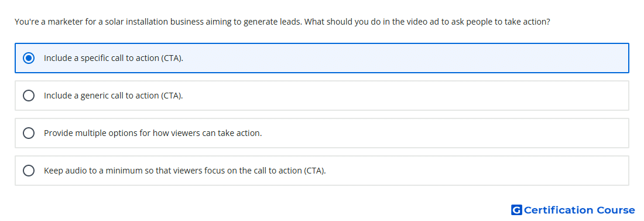Select the 'Include a generic call to action' radio button
Image resolution: width=644 pixels, height=221 pixels.
(x=29, y=96)
